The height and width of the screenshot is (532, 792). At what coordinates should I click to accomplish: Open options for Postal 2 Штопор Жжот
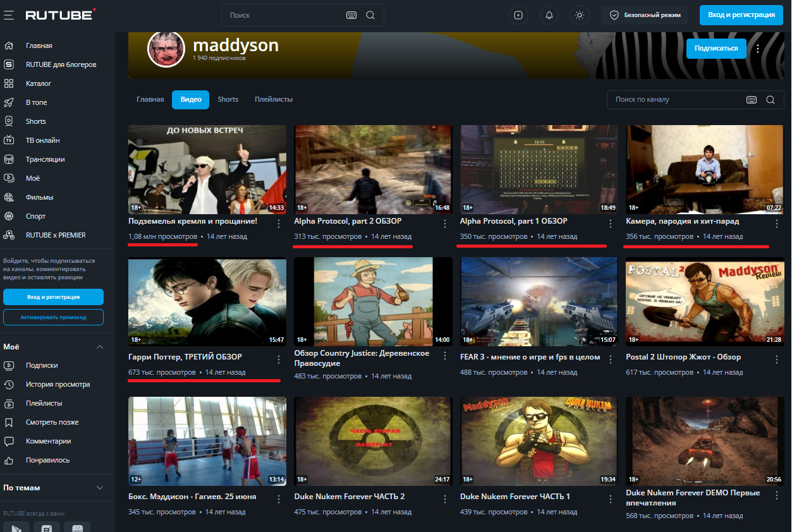(x=776, y=360)
